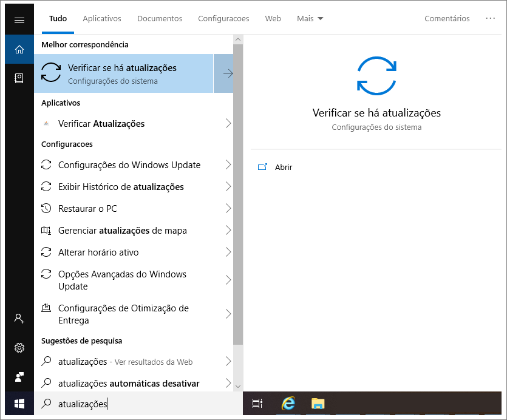The height and width of the screenshot is (420, 507).
Task: Expand chevron for Exibir Histórico de atualizações
Action: (x=228, y=186)
